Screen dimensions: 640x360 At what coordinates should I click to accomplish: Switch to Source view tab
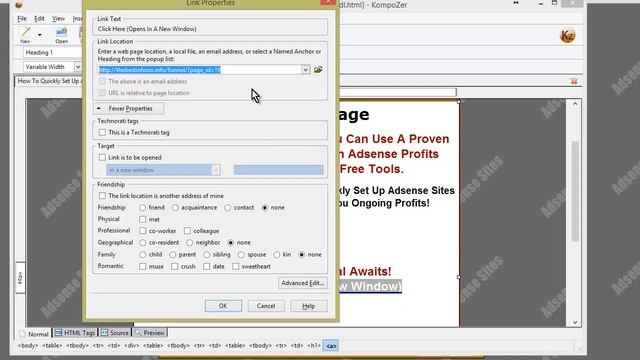point(115,333)
